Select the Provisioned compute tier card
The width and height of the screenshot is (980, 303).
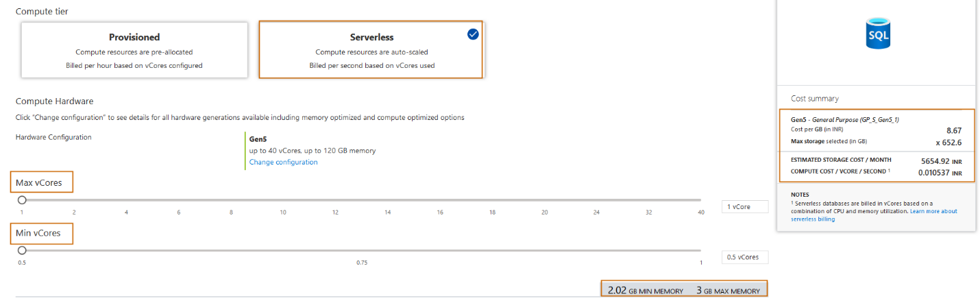pyautogui.click(x=134, y=49)
